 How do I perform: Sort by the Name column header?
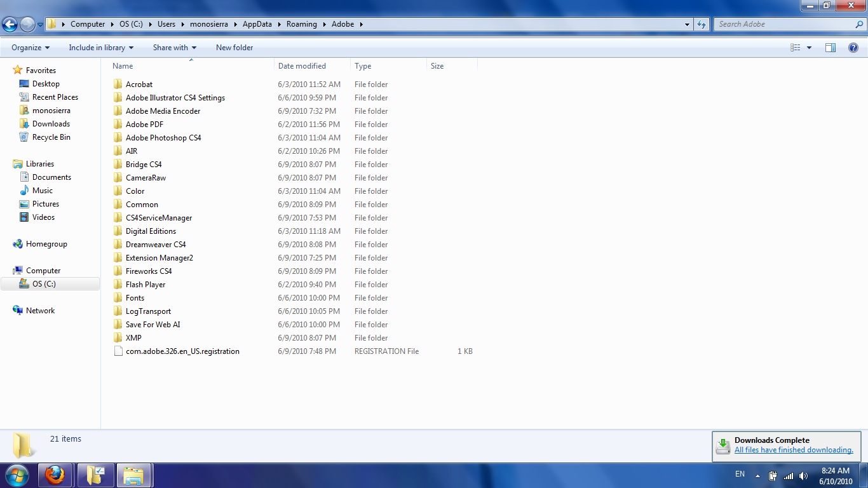[191, 66]
